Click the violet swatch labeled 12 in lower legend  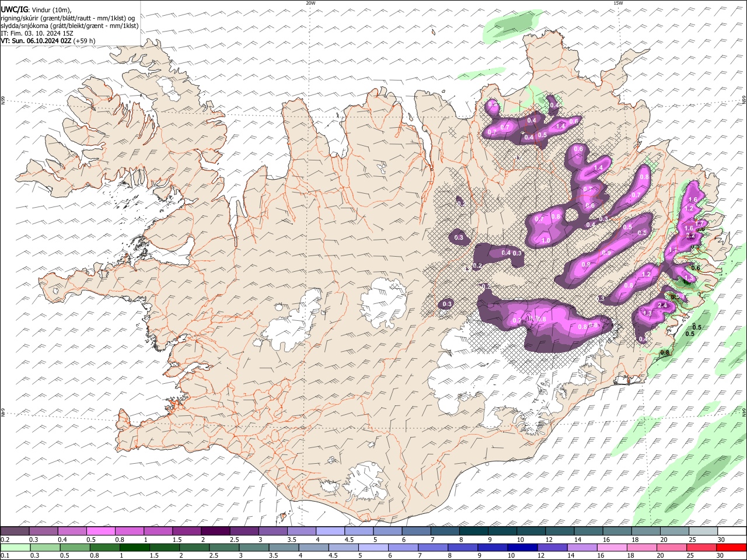(x=553, y=547)
